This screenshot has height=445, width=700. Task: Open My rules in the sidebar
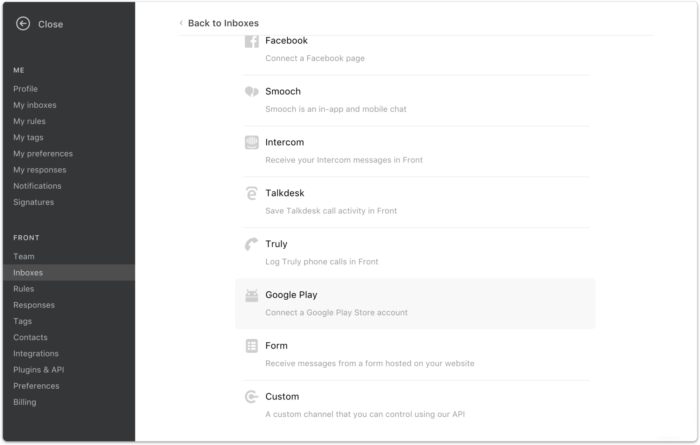coord(29,121)
